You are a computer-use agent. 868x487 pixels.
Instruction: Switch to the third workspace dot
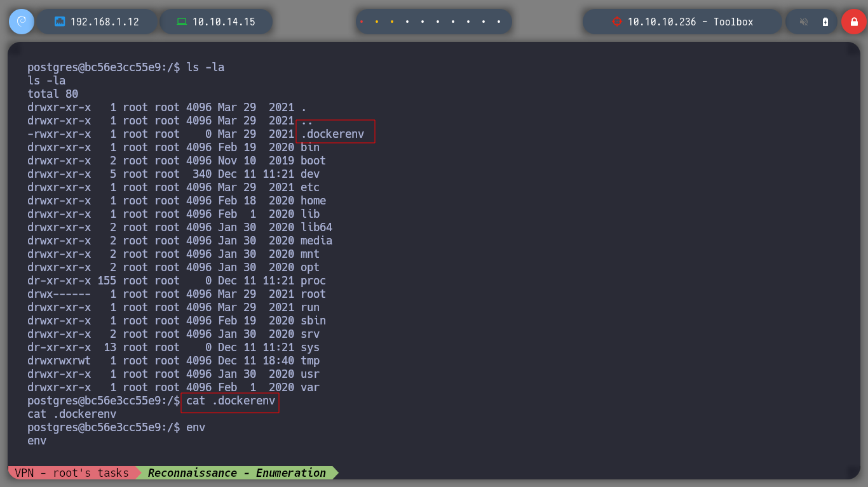tap(392, 22)
